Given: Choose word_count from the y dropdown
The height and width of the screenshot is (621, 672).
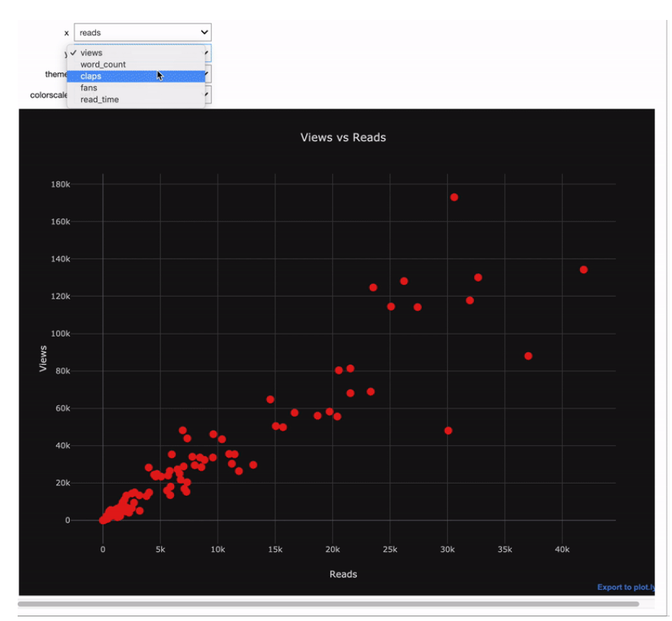Looking at the screenshot, I should (136, 64).
